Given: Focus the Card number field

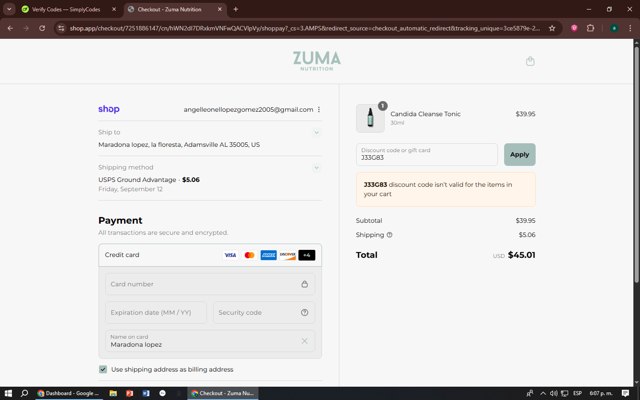Looking at the screenshot, I should 210,284.
